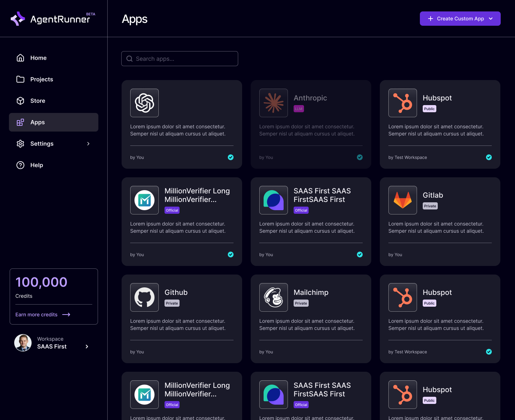Click the search magnifier in the apps search bar

129,59
